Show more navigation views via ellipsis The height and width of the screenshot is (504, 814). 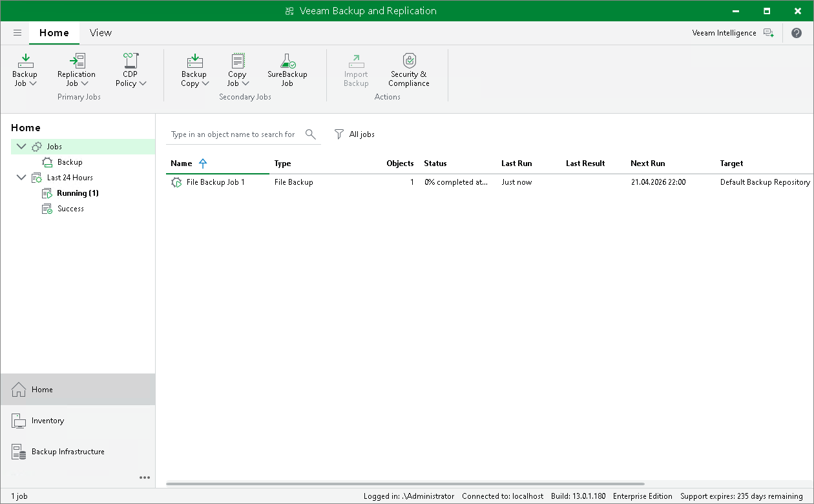pyautogui.click(x=145, y=478)
